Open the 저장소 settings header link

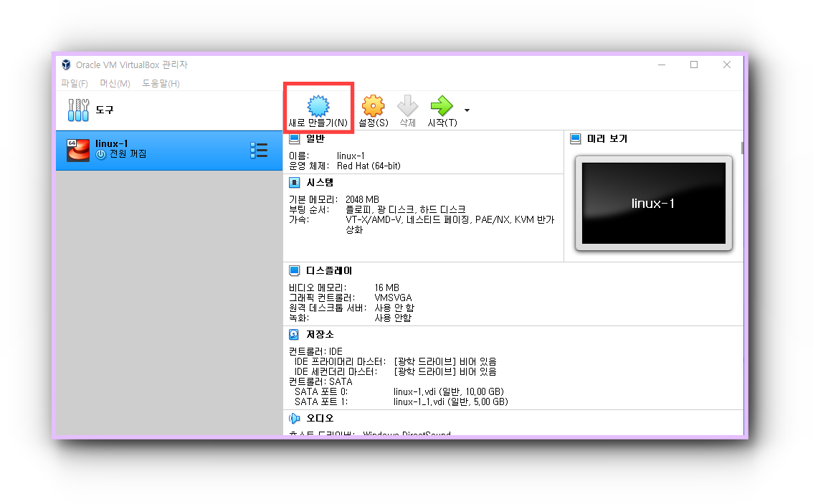click(320, 334)
